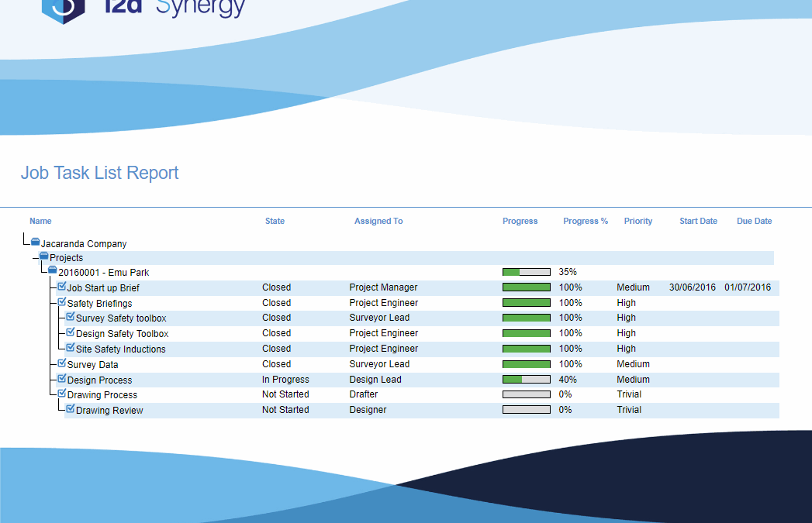Click Trivial priority for Drawing Process

(x=629, y=394)
